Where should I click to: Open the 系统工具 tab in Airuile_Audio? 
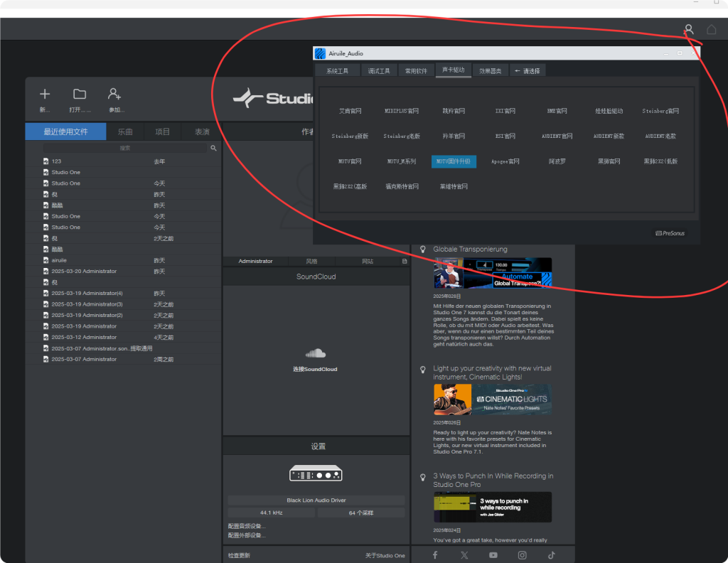coord(338,71)
